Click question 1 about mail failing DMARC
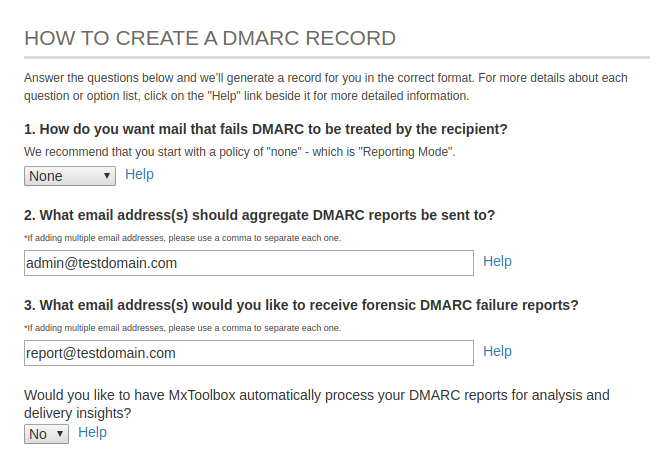Image resolution: width=668 pixels, height=460 pixels. click(266, 129)
